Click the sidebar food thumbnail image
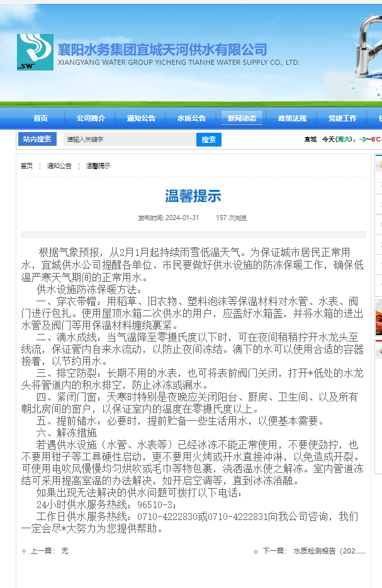This screenshot has height=588, width=382. coord(378,318)
